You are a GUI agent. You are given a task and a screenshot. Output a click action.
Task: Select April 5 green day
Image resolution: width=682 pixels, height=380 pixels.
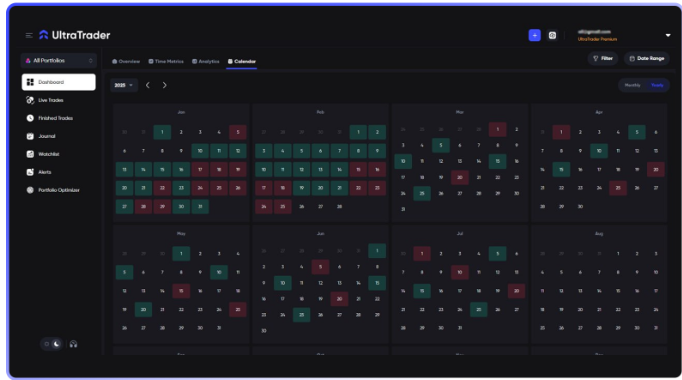click(x=637, y=132)
